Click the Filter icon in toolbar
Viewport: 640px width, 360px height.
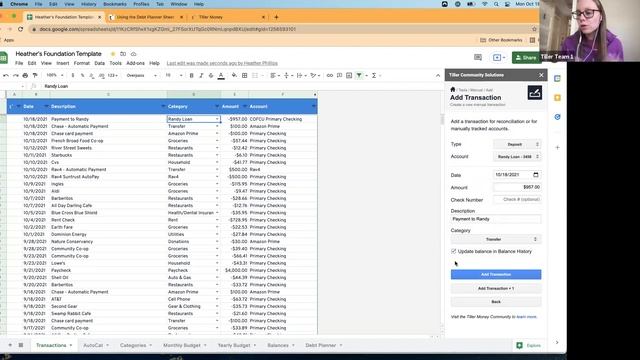(359, 76)
